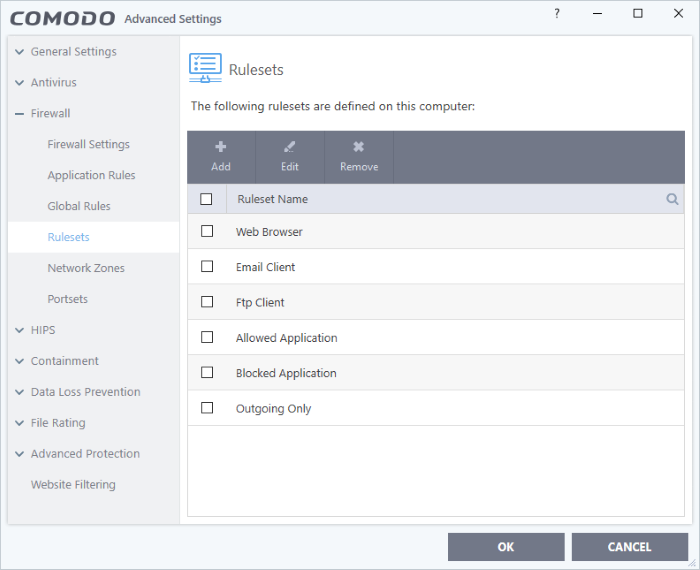Image resolution: width=700 pixels, height=570 pixels.
Task: Expand the Data Loss Prevention chevron
Action: (19, 392)
